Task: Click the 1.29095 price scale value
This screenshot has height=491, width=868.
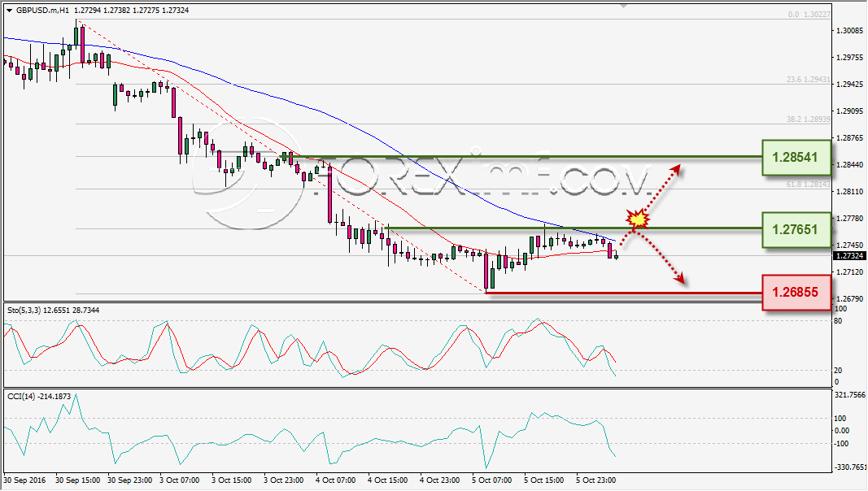Action: (x=850, y=111)
